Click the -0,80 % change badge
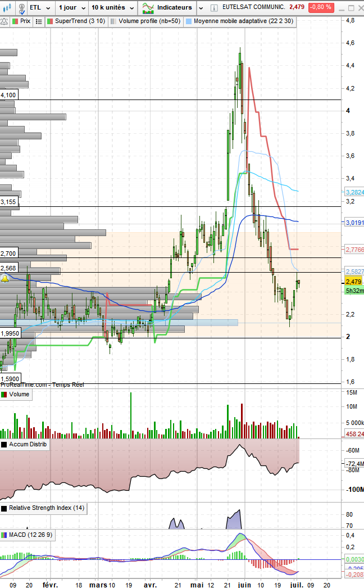Viewport: 364px width, 588px height. click(320, 7)
